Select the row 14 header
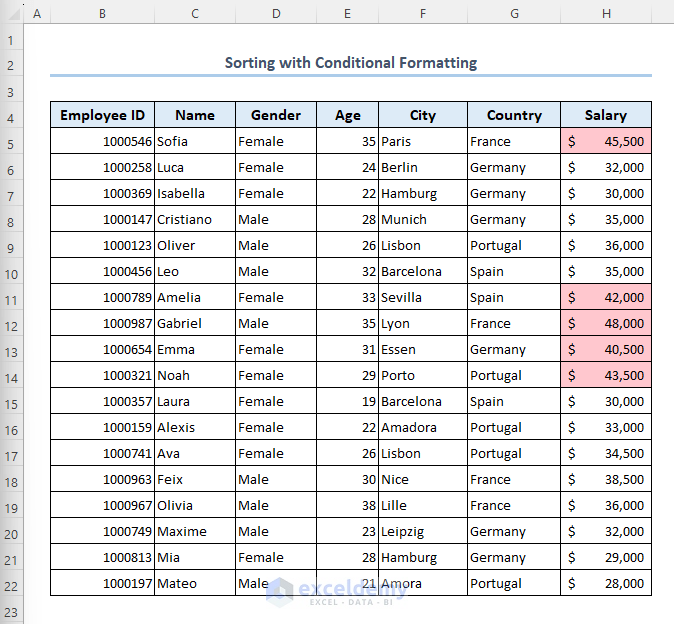Screen dimensions: 674x624 [x=12, y=376]
